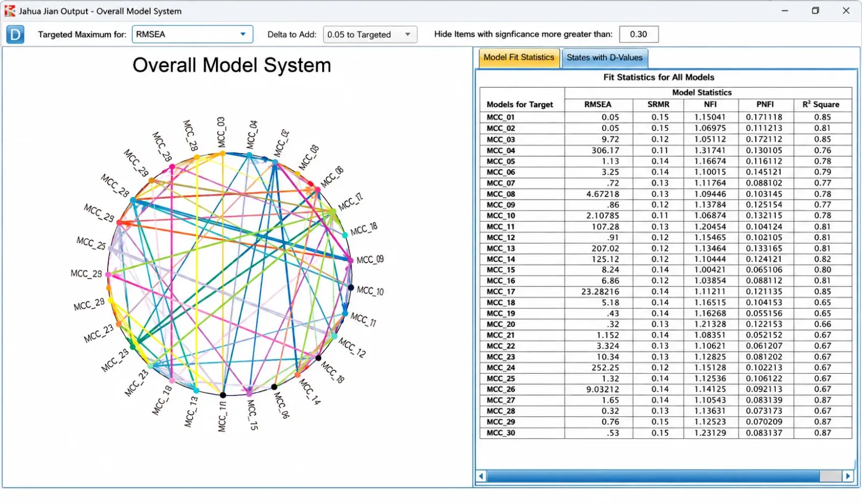
Task: Click the app logo in title bar
Action: tap(10, 11)
